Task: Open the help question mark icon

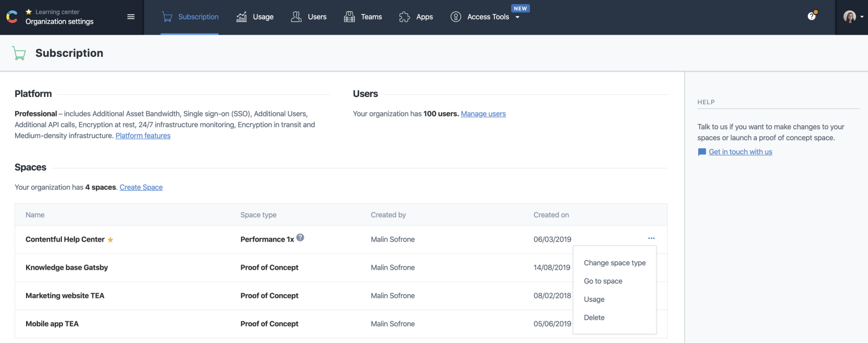Action: point(812,16)
